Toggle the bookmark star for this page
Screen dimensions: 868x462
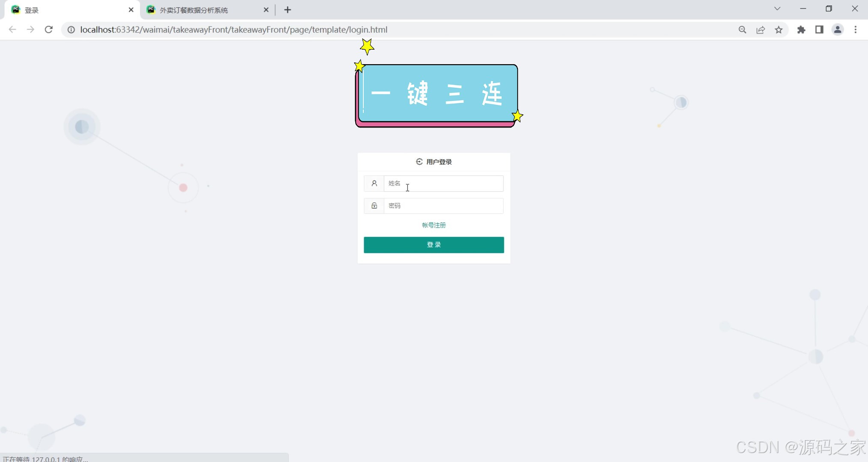(779, 30)
